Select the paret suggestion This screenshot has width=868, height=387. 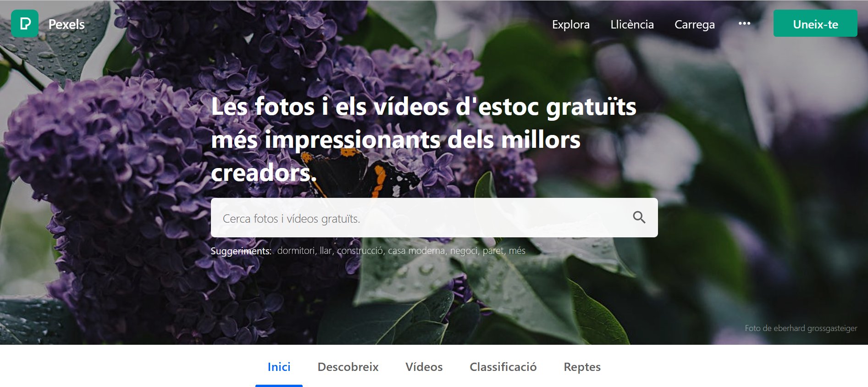tap(493, 251)
